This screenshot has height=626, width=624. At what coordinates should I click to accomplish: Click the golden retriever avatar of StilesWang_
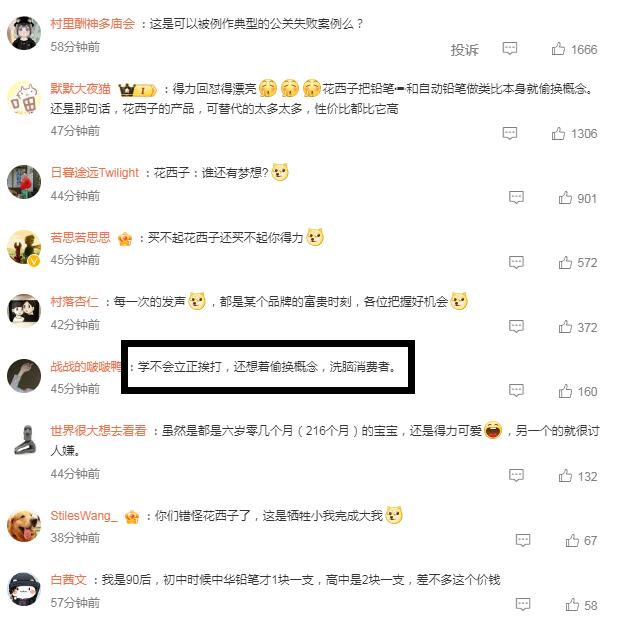coord(24,525)
